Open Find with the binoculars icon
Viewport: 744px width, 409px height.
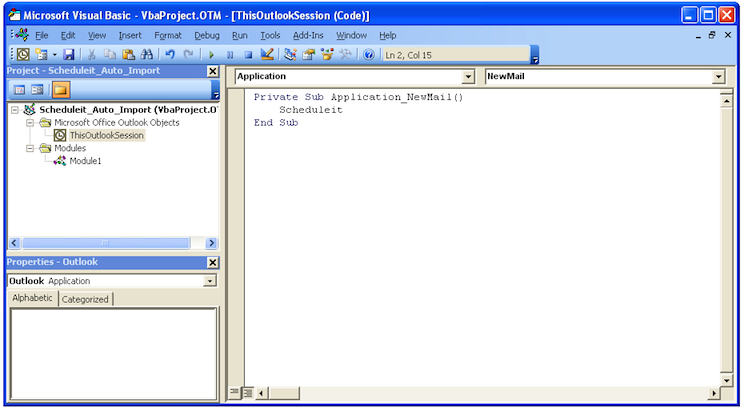pyautogui.click(x=147, y=55)
